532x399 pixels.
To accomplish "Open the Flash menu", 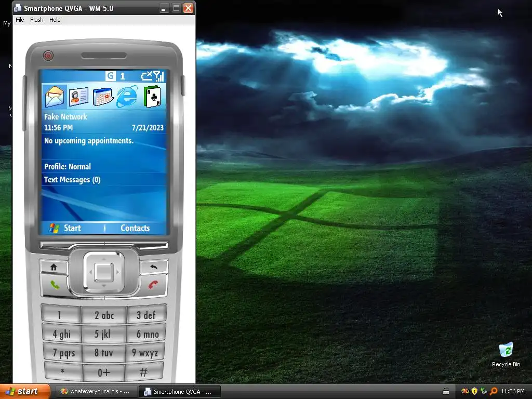I will click(x=37, y=20).
